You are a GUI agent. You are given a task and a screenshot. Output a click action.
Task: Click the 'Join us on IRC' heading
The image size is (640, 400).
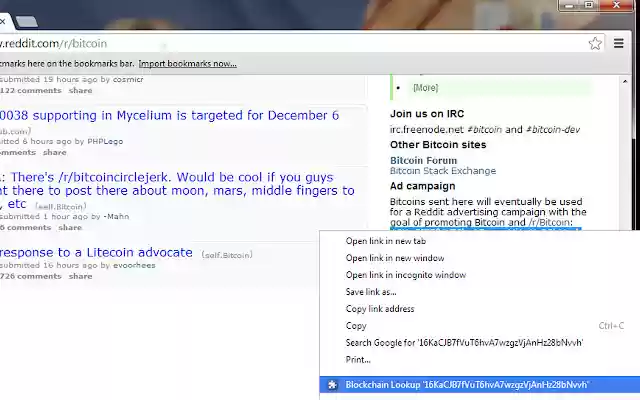coord(427,114)
